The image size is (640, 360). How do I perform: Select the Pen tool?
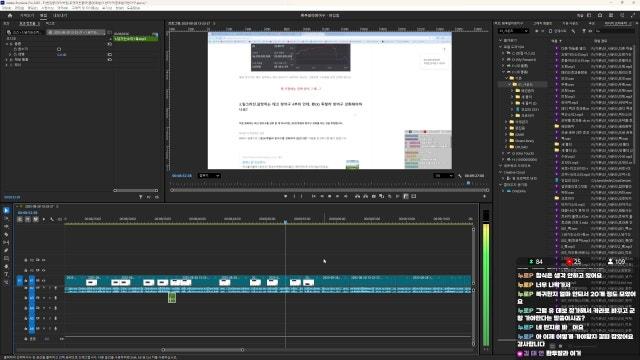(x=6, y=251)
